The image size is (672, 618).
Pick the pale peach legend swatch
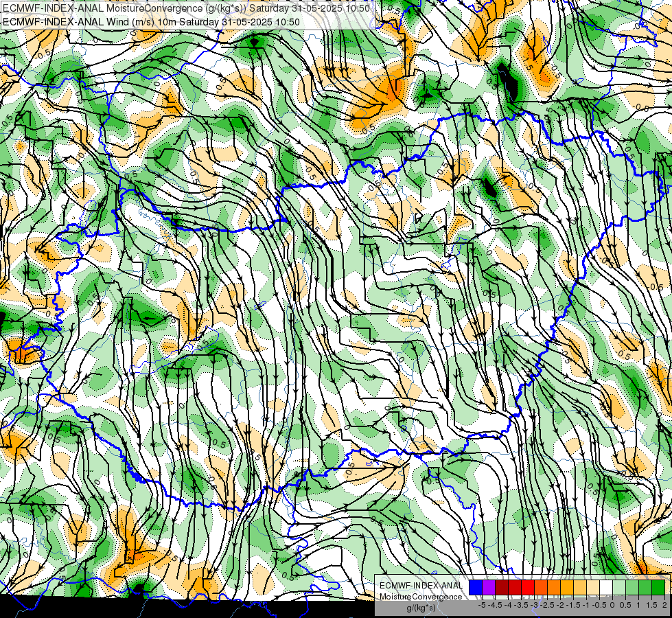coord(593,588)
